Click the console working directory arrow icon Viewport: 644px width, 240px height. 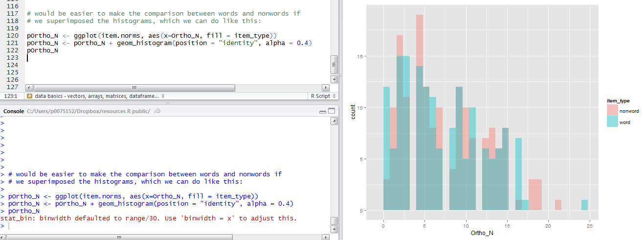click(157, 112)
